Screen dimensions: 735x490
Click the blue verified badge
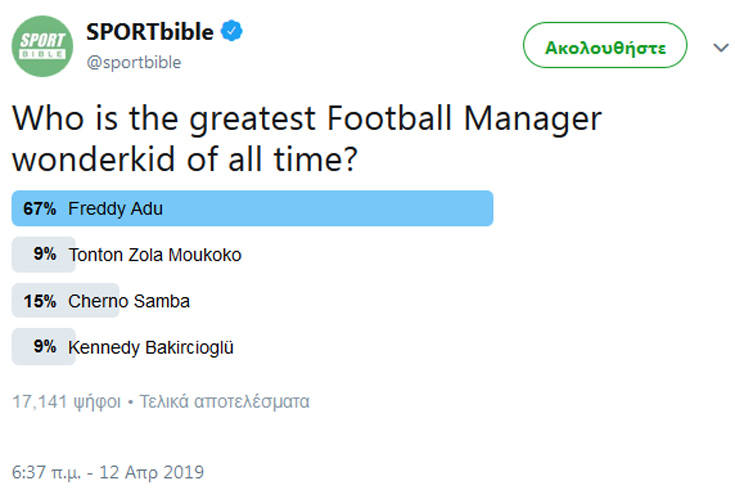click(232, 31)
